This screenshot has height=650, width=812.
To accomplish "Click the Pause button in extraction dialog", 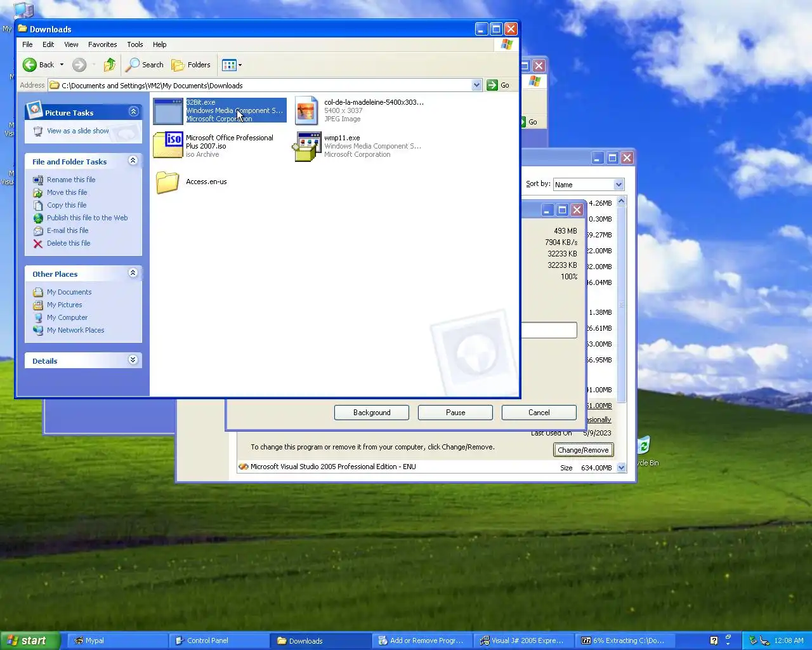I will 455,413.
